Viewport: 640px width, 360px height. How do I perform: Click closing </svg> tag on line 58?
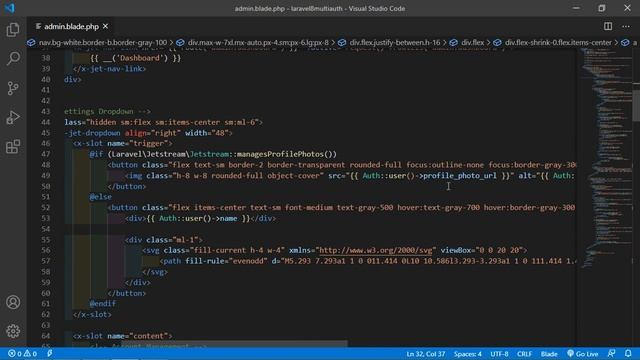[155, 272]
